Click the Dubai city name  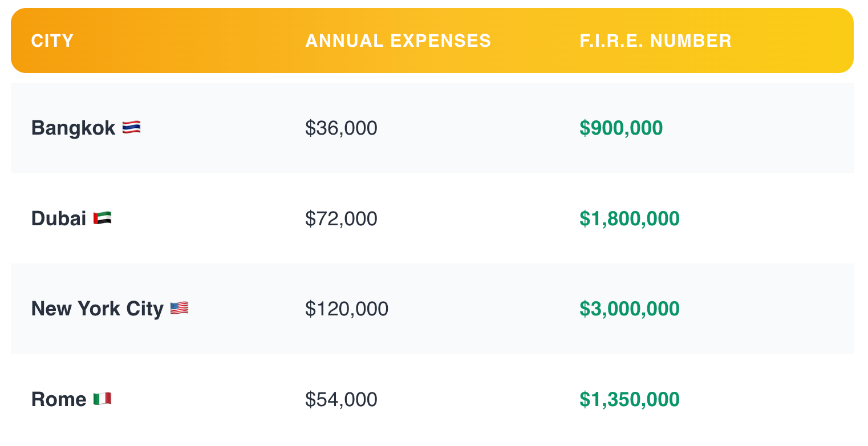click(x=59, y=218)
